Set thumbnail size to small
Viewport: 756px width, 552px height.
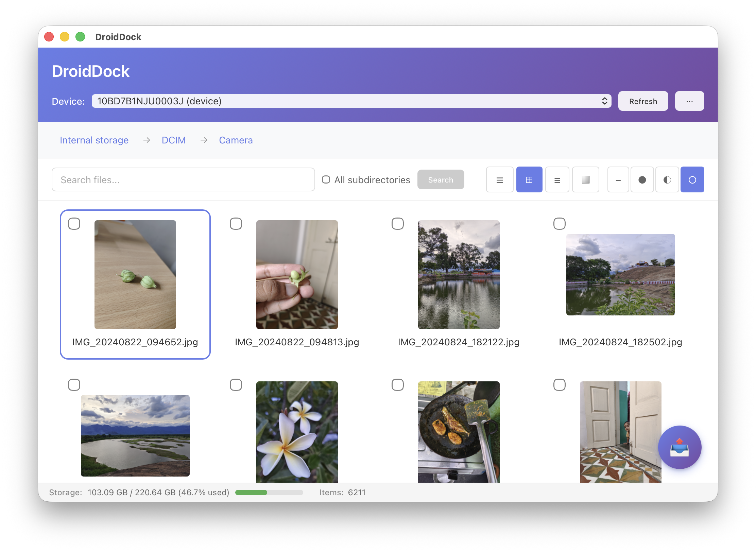pyautogui.click(x=618, y=179)
